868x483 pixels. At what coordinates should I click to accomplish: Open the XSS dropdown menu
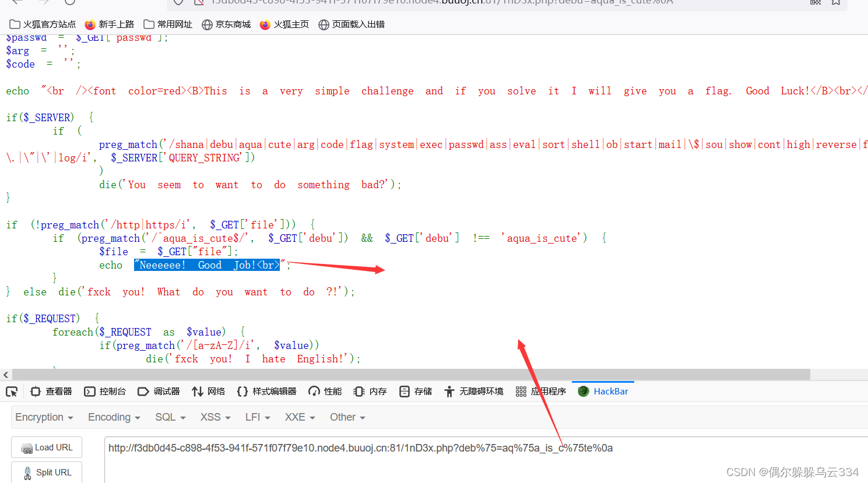[x=215, y=417]
